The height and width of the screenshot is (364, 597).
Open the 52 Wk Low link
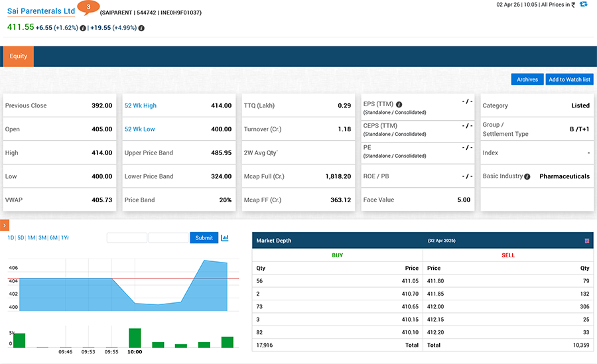click(140, 129)
